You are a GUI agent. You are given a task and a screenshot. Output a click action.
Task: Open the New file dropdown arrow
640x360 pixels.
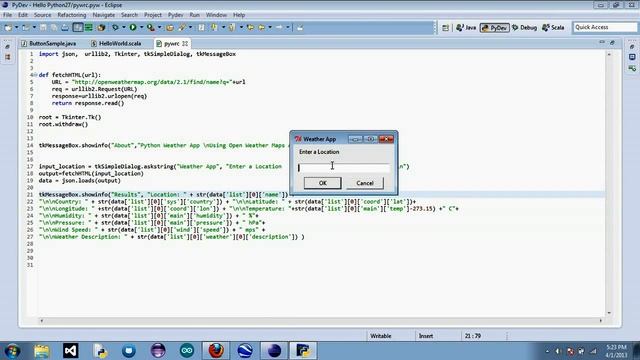17,28
